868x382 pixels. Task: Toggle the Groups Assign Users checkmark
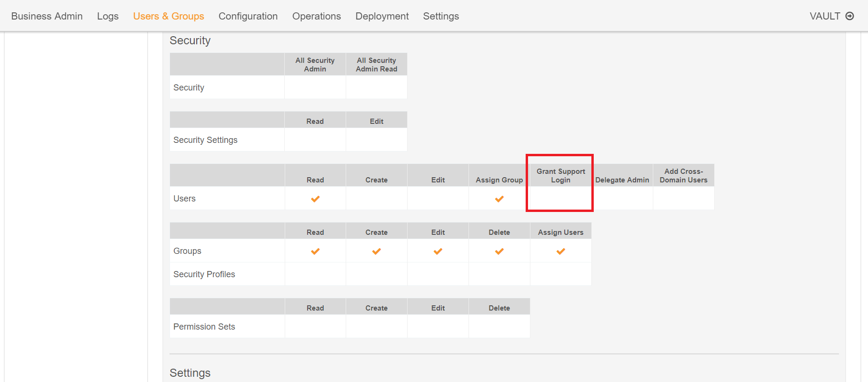click(560, 251)
